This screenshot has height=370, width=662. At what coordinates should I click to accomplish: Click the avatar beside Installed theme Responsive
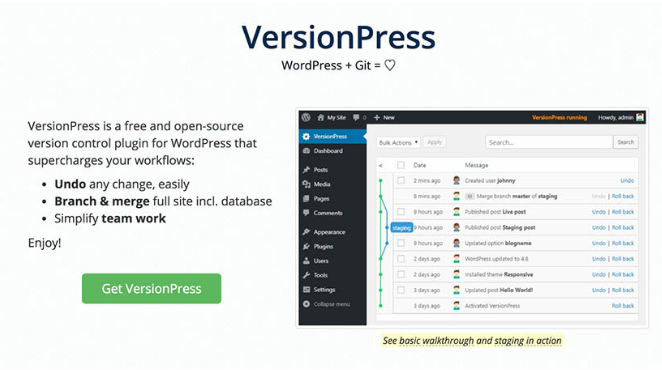456,274
